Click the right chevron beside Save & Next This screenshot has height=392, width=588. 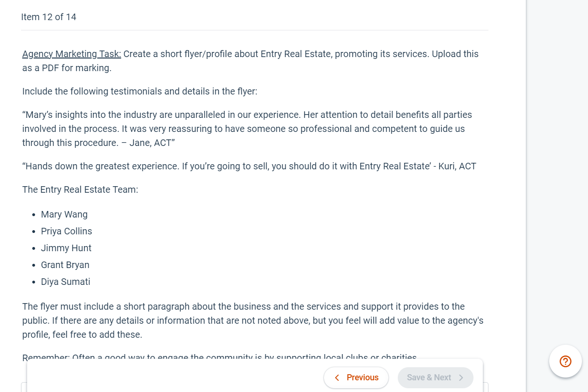[461, 377]
